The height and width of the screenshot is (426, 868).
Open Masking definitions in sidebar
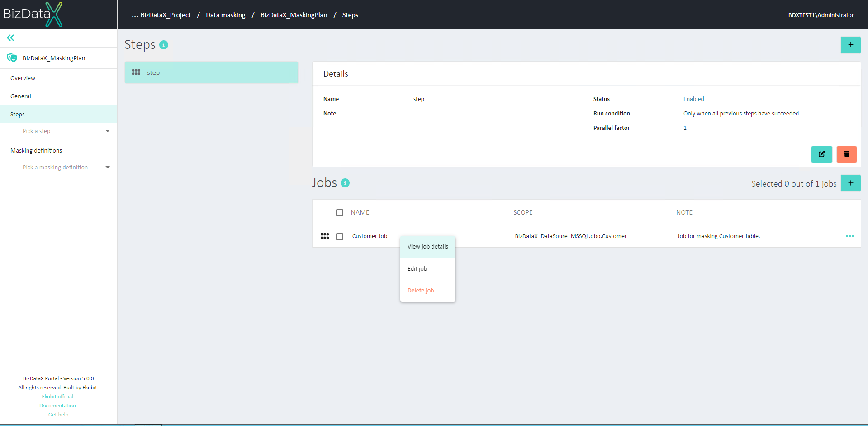58,151
